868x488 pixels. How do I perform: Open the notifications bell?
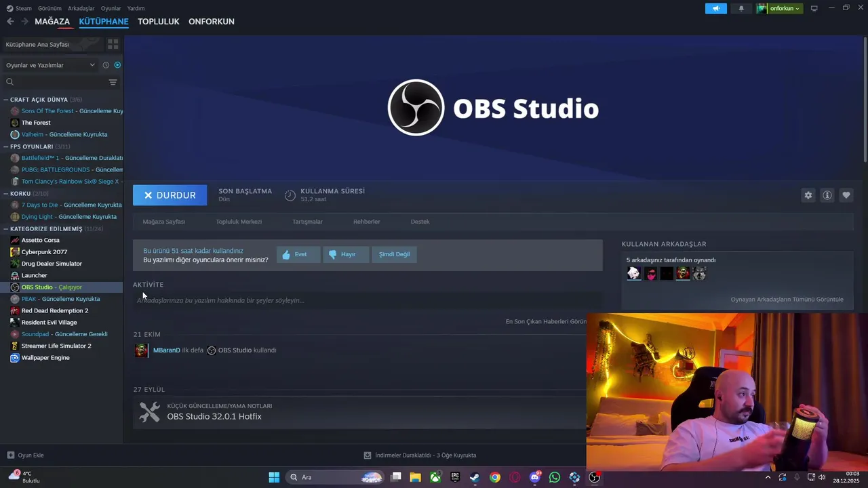(x=741, y=8)
